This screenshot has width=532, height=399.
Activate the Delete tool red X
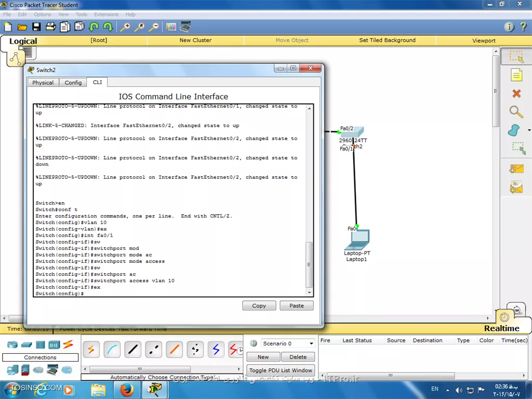[x=516, y=94]
